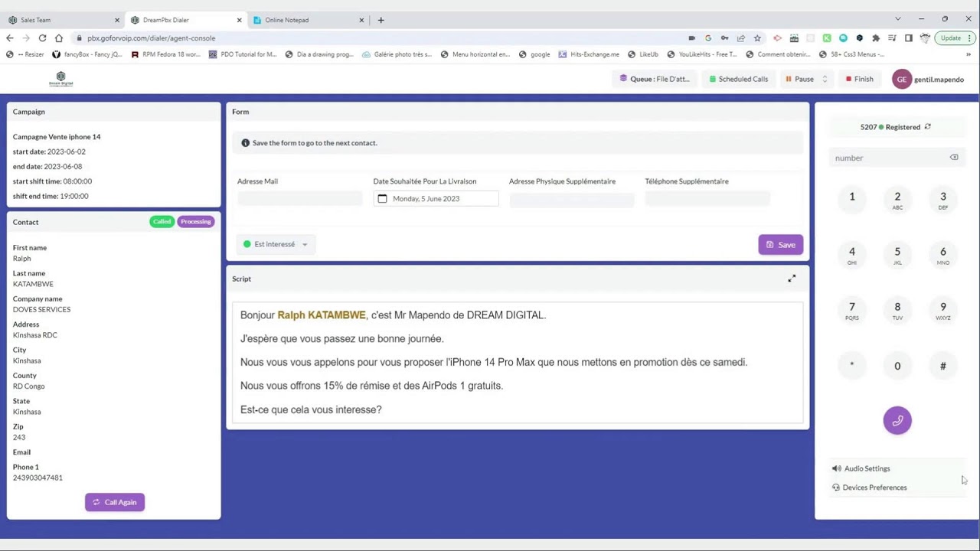Screen dimensions: 980x551
Task: Dial digit 1 on the keypad
Action: point(851,197)
